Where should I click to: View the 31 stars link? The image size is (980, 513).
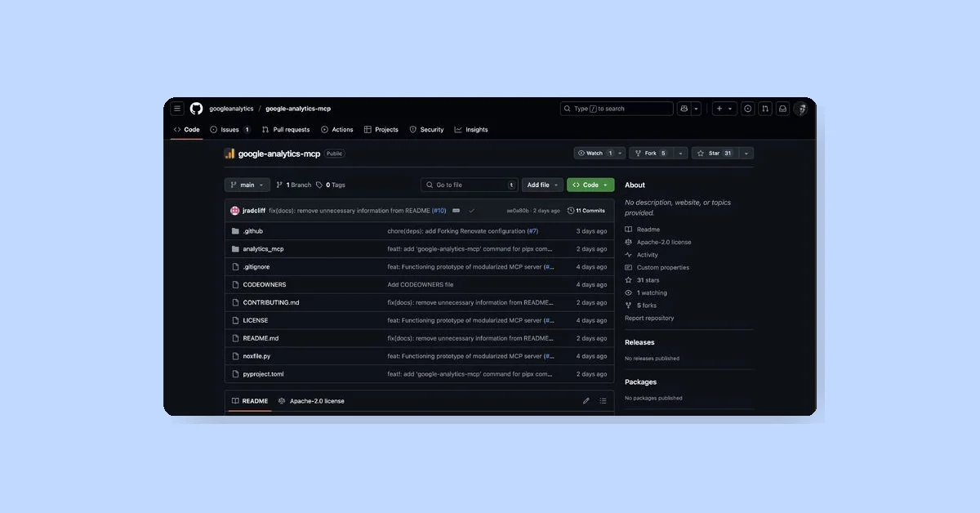click(642, 280)
